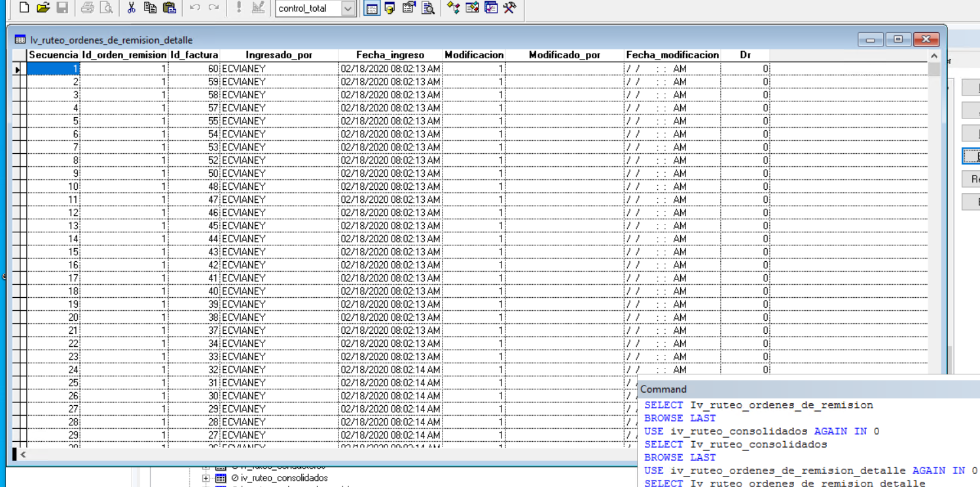980x487 pixels.
Task: Click the Secuencia cell with value 27
Action: (54, 409)
